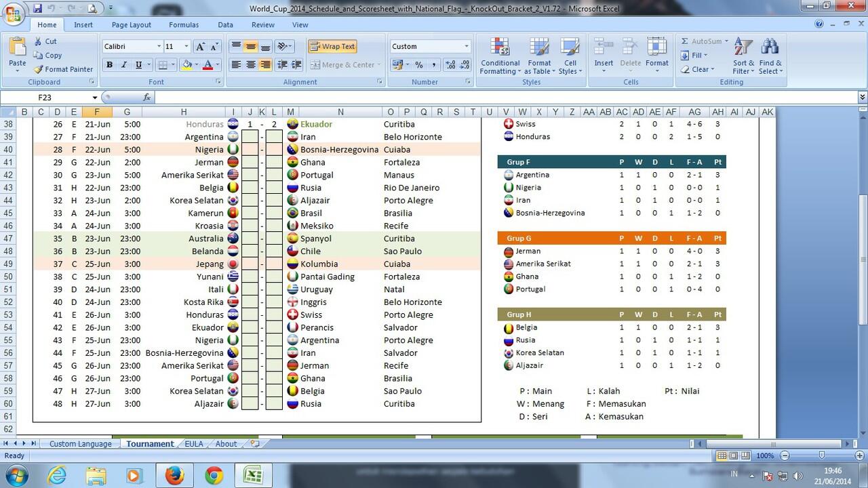
Task: Click the Paste clipboard icon
Action: (x=18, y=47)
